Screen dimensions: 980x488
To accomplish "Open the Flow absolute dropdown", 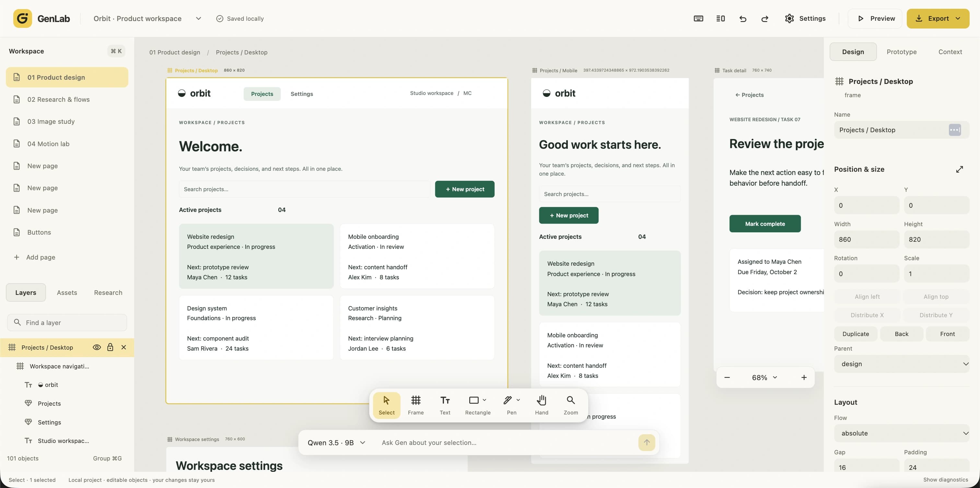I will coord(902,433).
